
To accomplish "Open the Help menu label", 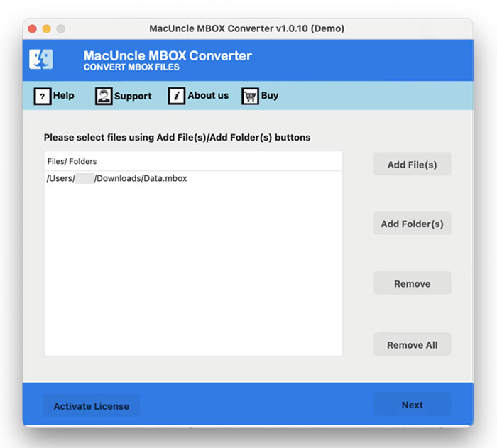I will click(64, 95).
